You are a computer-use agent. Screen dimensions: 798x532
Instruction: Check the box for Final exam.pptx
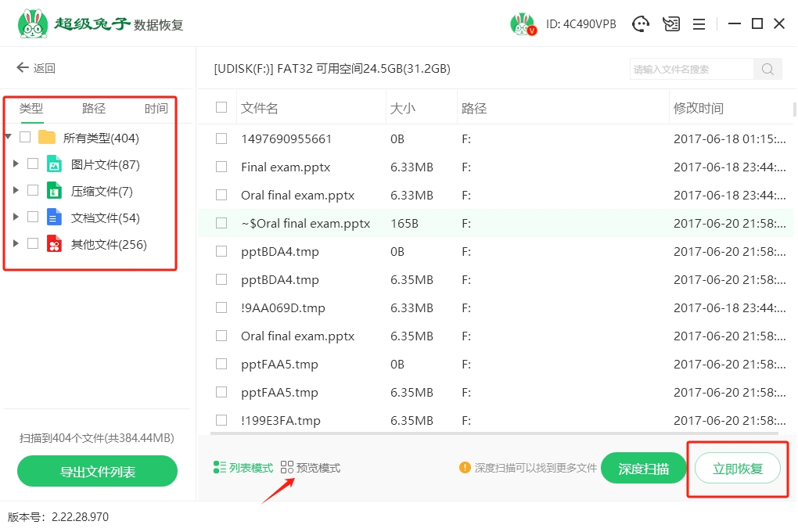point(221,167)
